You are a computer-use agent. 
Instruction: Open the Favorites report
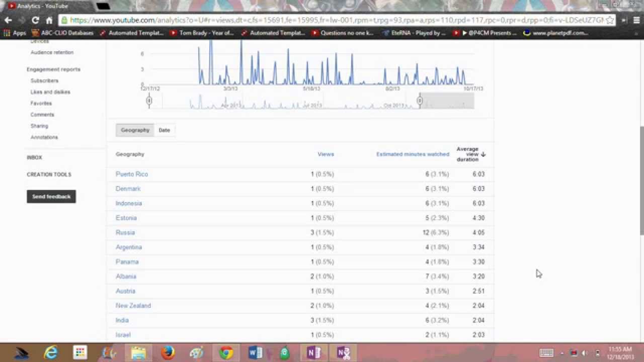[41, 103]
